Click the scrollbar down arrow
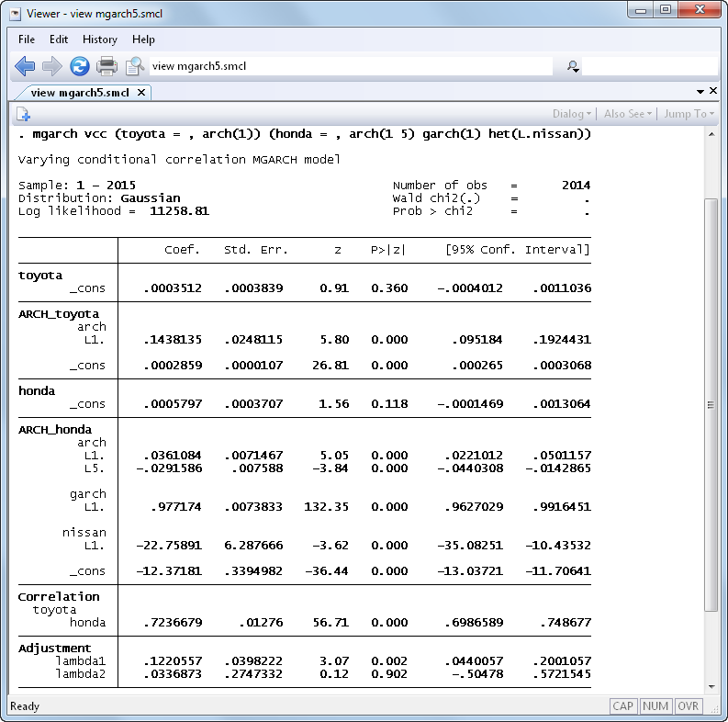The width and height of the screenshot is (728, 722). [711, 687]
